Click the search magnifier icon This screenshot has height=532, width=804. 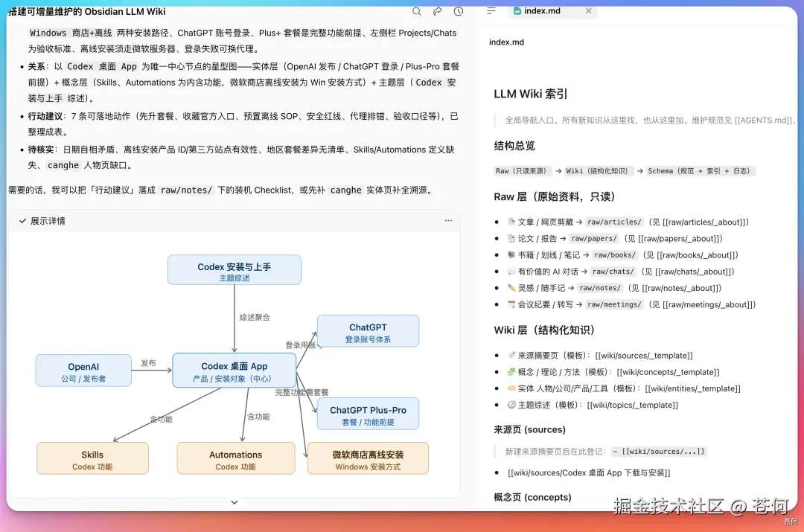tap(416, 11)
